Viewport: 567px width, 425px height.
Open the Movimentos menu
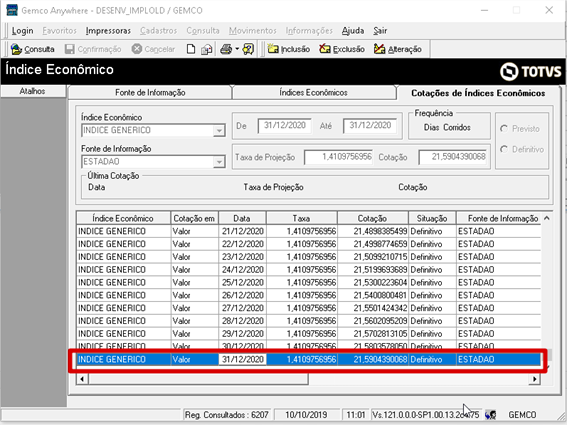pyautogui.click(x=252, y=31)
